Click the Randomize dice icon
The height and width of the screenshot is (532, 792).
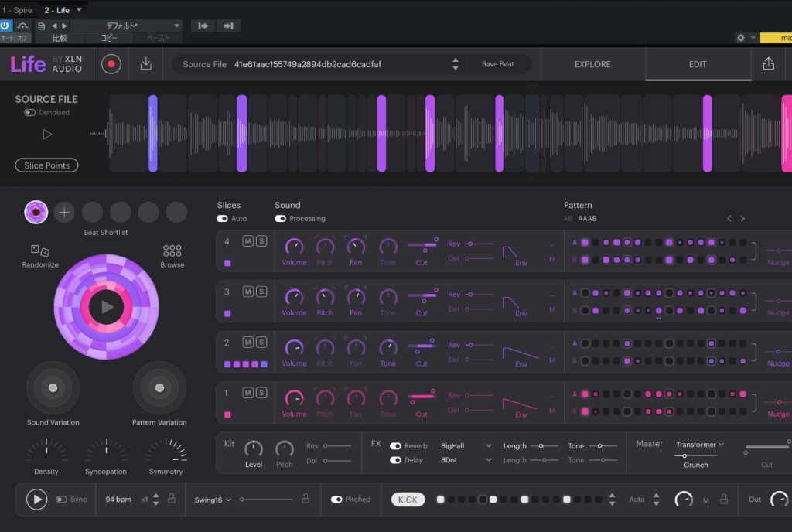click(x=39, y=251)
